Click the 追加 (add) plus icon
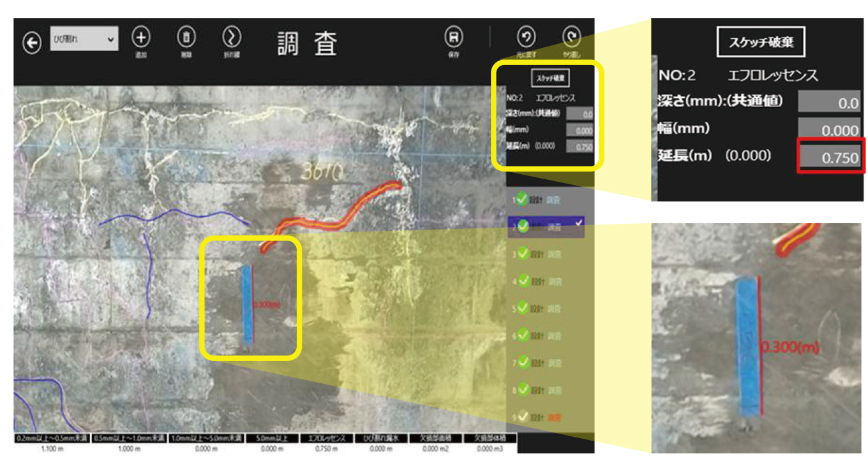868x463 pixels. (x=141, y=37)
